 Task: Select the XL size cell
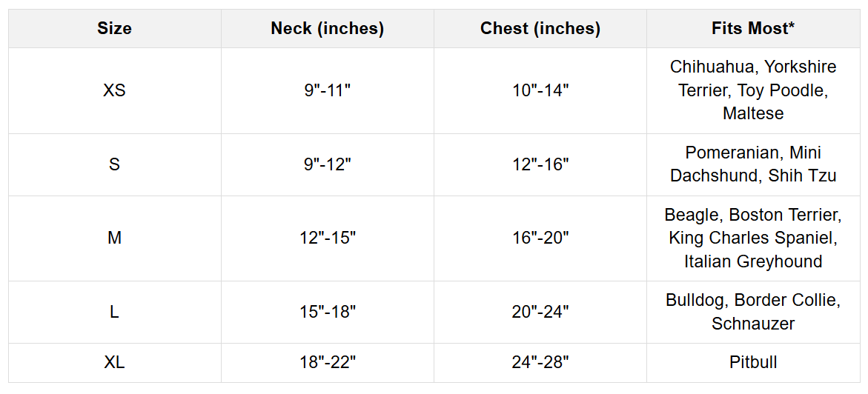point(114,362)
